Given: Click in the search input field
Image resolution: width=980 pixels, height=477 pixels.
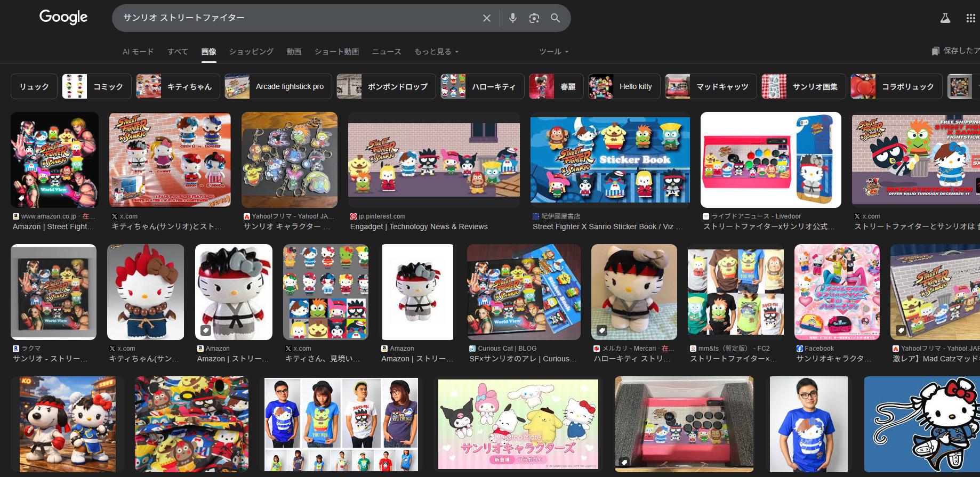Looking at the screenshot, I should (299, 18).
